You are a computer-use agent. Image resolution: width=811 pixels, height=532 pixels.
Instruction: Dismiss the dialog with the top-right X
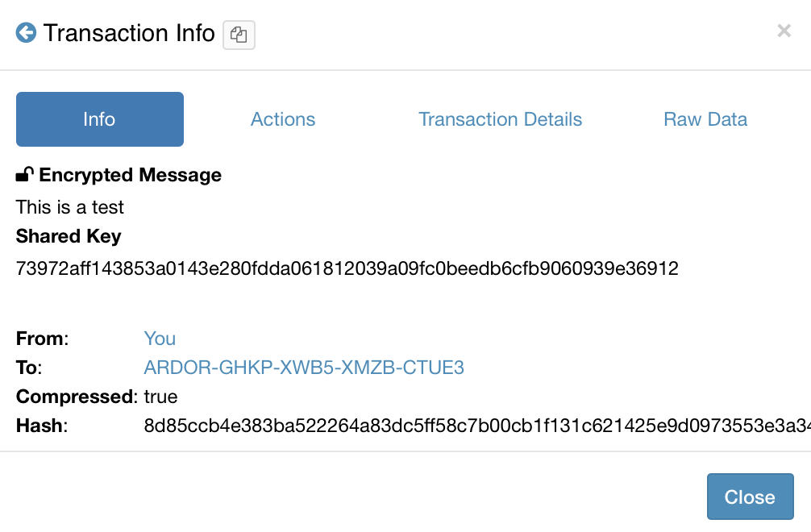click(x=784, y=31)
